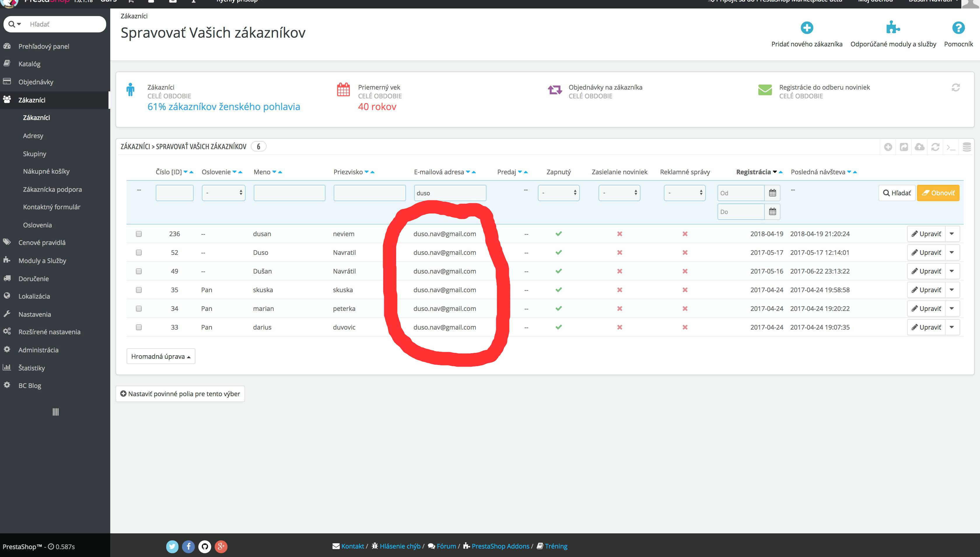Open Objednávky in the sidebar menu
Viewport: 980px width, 557px height.
point(36,82)
